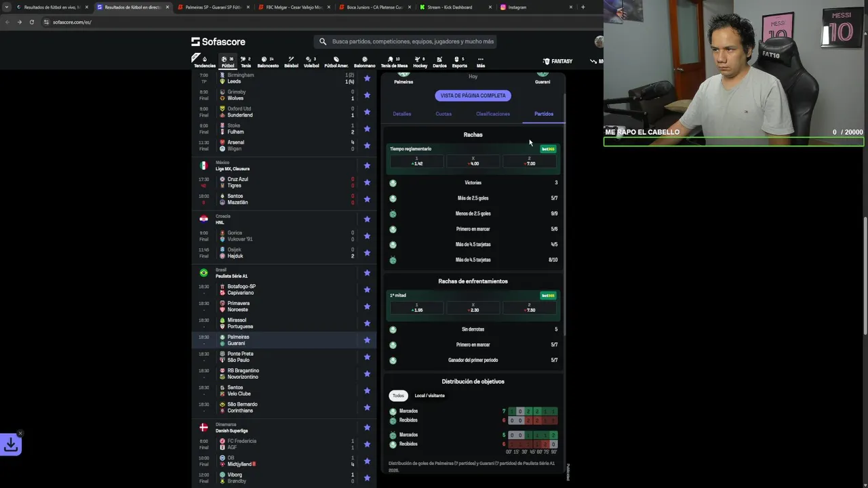868x488 pixels.
Task: Click the Sofascore logo
Action: [x=218, y=41]
